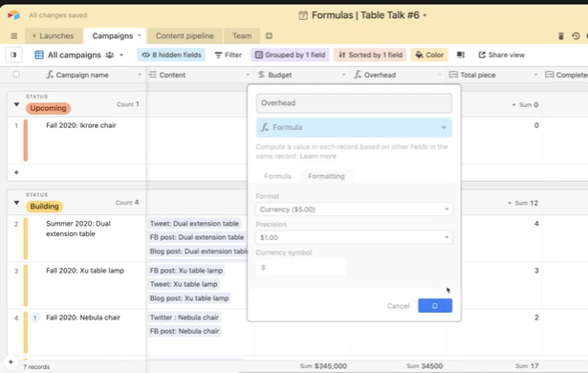Open the view options arrow

coord(121,55)
